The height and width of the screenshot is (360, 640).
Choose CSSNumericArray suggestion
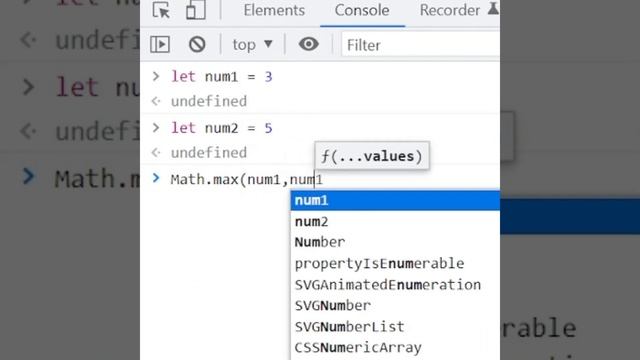point(395,348)
